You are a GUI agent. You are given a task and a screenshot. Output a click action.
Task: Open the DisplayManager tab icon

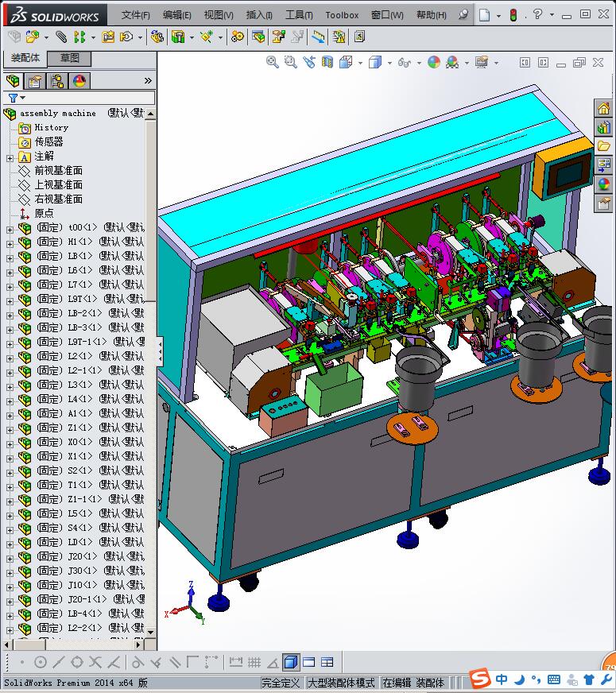[x=79, y=81]
